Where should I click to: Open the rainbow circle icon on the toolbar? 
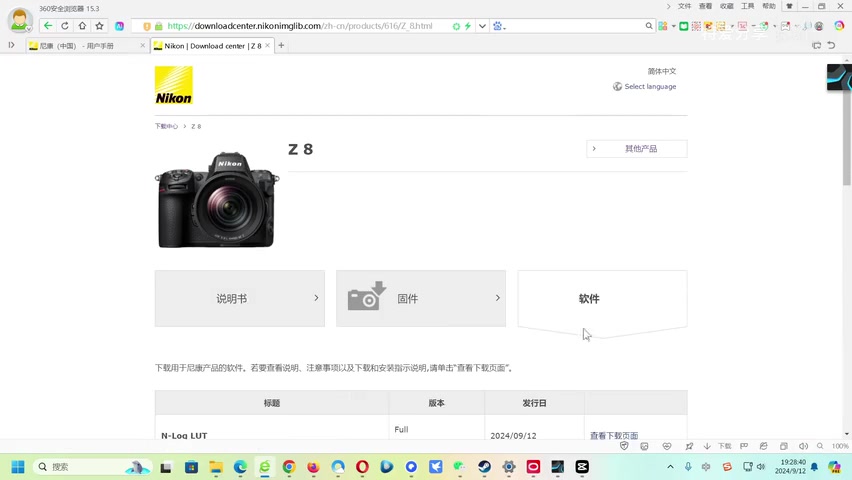(x=839, y=26)
